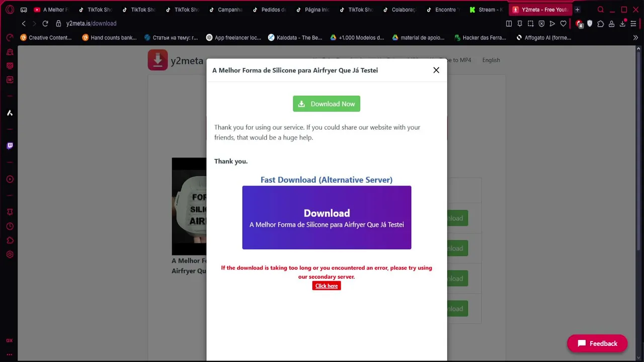Open 'Kalodata - The Be...' bookmark
The height and width of the screenshot is (362, 644).
(x=295, y=38)
